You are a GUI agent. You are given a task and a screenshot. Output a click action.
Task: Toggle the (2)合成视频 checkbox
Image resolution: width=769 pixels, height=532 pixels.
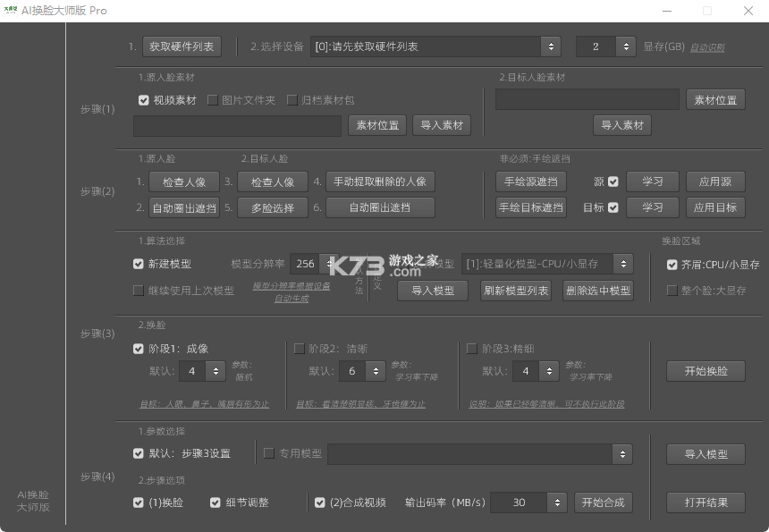[320, 502]
